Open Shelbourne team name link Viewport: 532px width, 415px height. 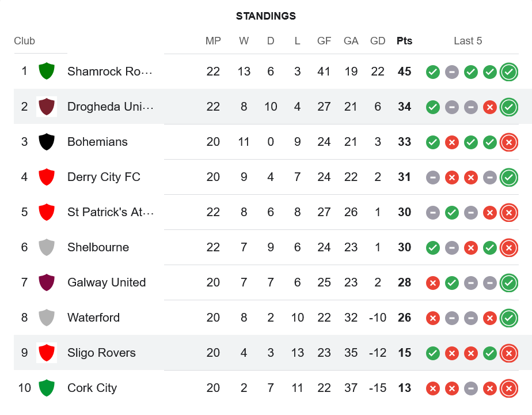(98, 247)
